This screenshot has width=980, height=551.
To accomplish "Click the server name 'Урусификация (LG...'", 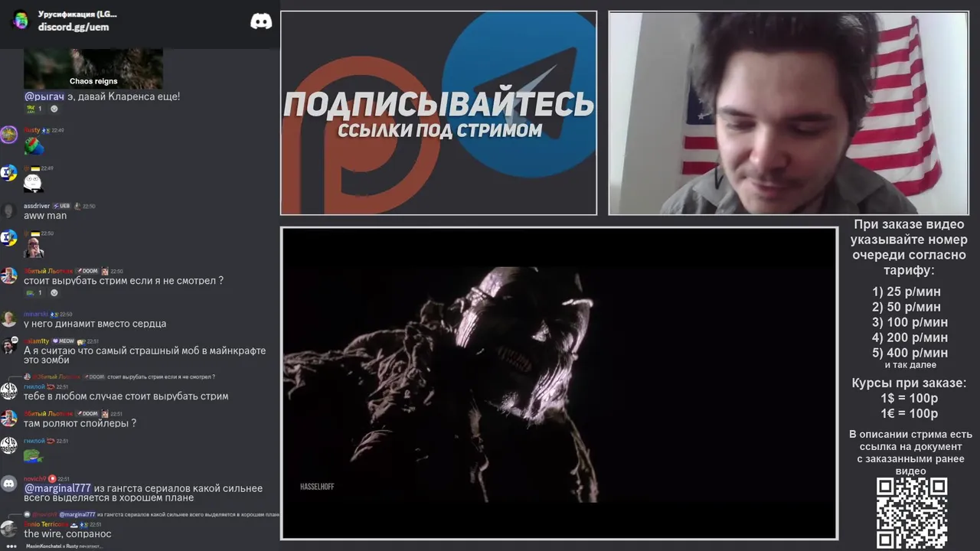I will pos(77,15).
